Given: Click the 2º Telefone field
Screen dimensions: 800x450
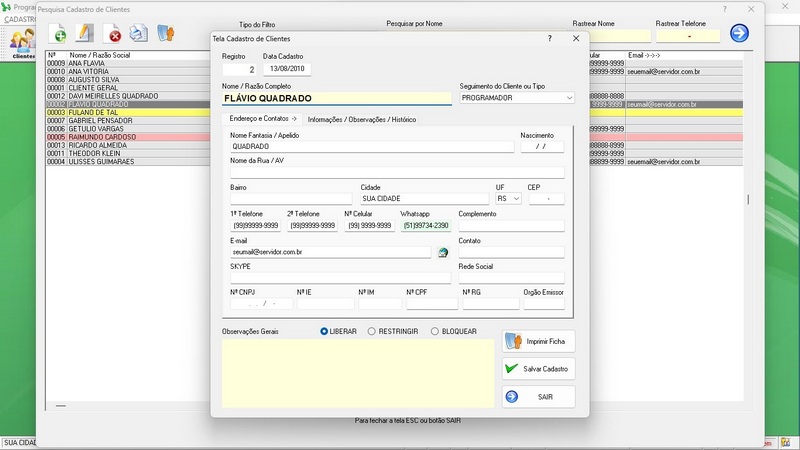Looking at the screenshot, I should [x=312, y=226].
